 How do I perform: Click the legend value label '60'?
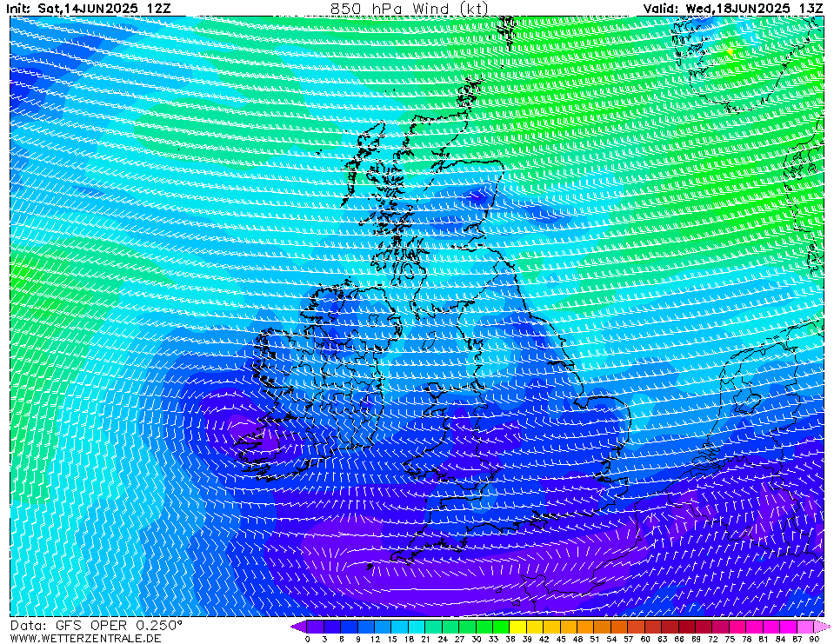click(645, 639)
